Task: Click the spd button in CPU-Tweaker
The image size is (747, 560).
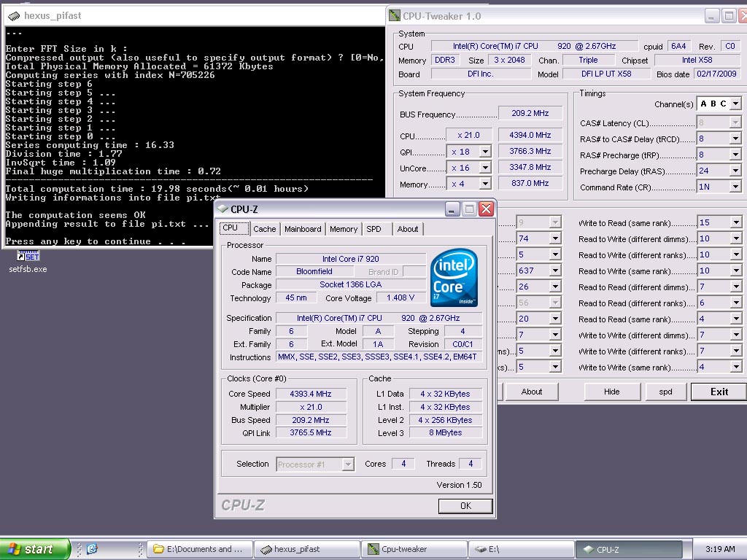Action: pyautogui.click(x=665, y=392)
